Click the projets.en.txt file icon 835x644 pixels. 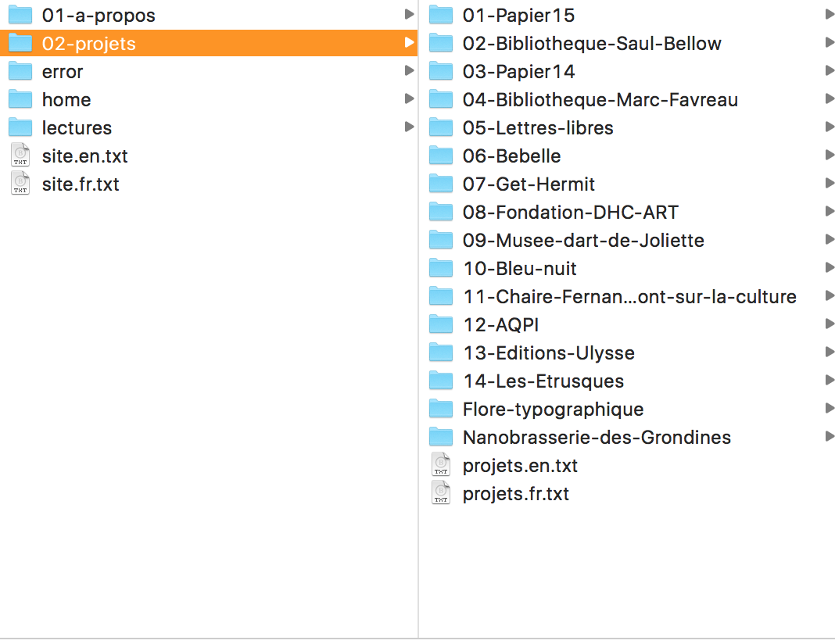click(441, 465)
